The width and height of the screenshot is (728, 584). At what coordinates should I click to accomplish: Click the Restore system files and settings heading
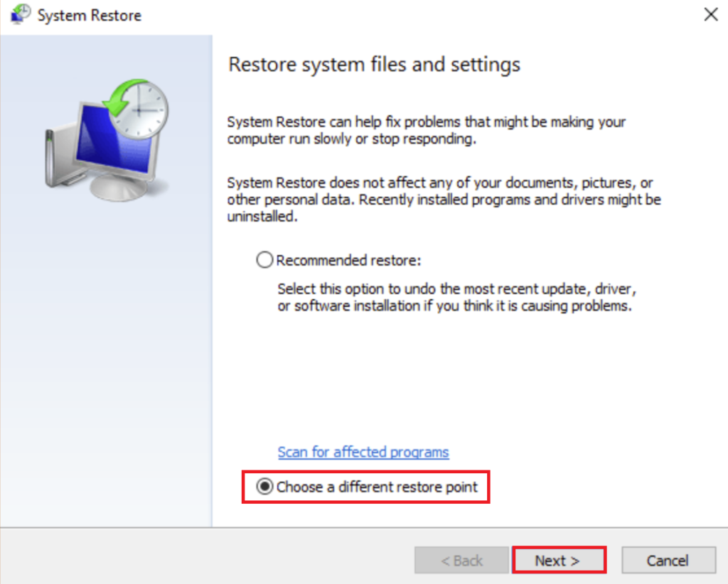coord(373,65)
